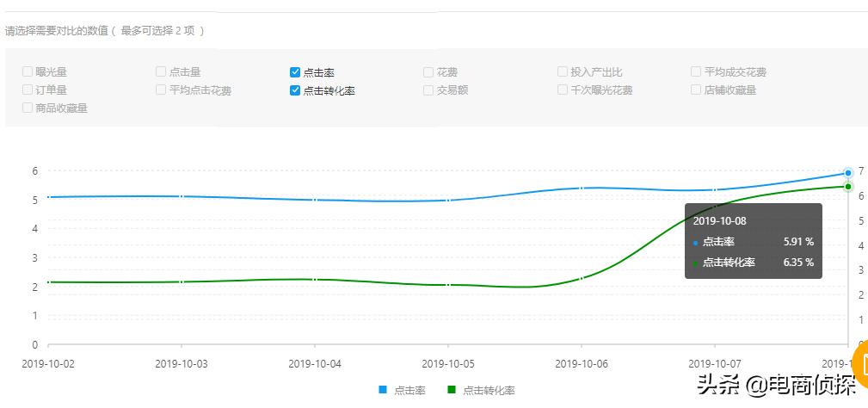Click the 2019-10-04 point on the blue line
Screen dimensions: 868x408
tap(315, 200)
